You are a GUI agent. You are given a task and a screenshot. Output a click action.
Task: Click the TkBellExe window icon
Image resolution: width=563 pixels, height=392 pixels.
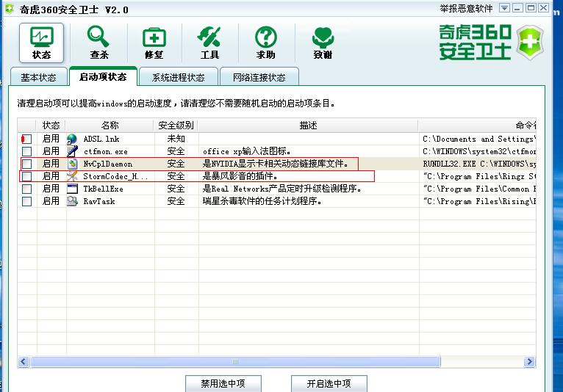click(72, 189)
